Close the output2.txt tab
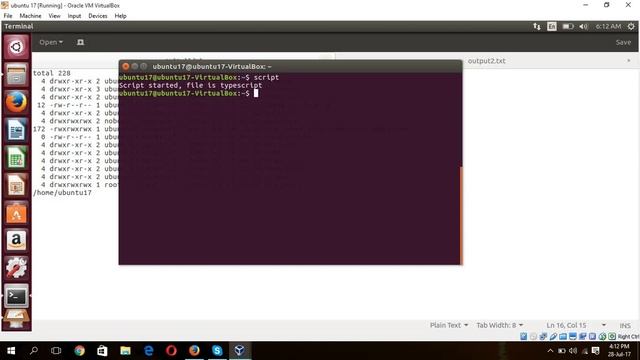Screen dimensions: 640x360 pyautogui.click(x=629, y=60)
